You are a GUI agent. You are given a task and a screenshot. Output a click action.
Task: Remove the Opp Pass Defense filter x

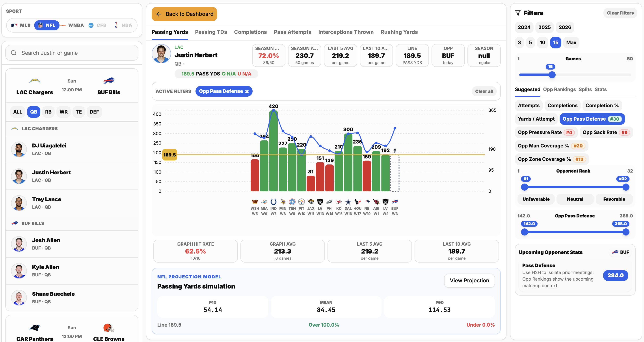[247, 91]
